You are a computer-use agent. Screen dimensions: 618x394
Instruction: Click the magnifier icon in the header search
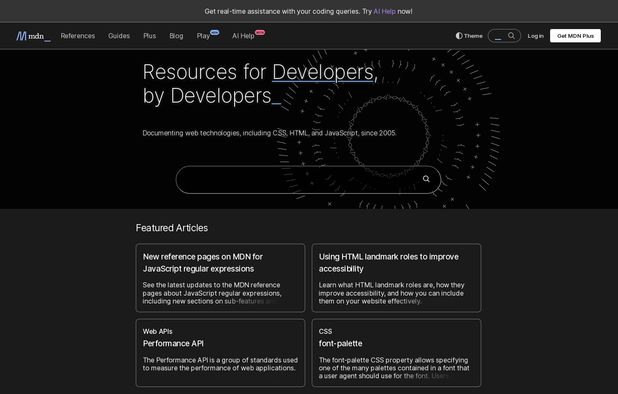click(x=511, y=36)
